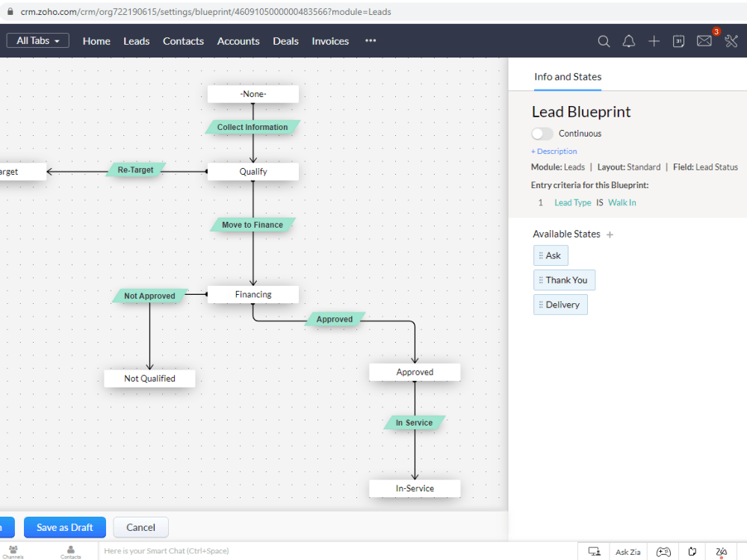This screenshot has height=560, width=747.
Task: Click the Lead Type criteria link
Action: 573,203
